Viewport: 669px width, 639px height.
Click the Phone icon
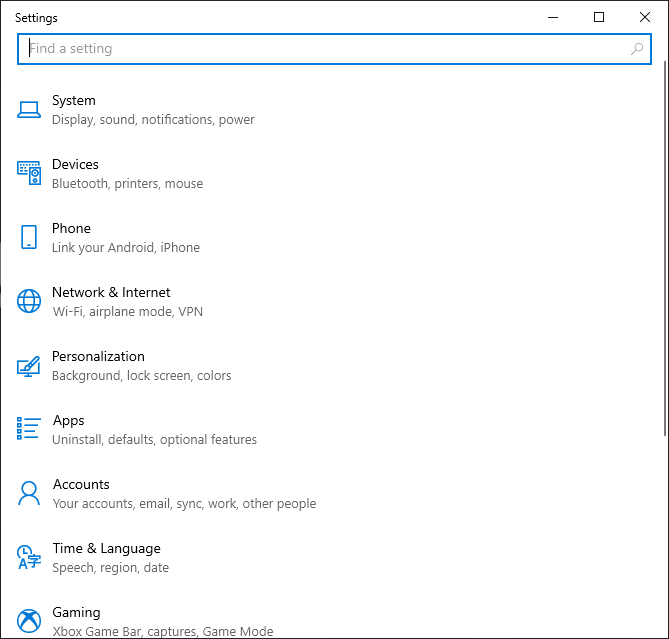coord(29,237)
